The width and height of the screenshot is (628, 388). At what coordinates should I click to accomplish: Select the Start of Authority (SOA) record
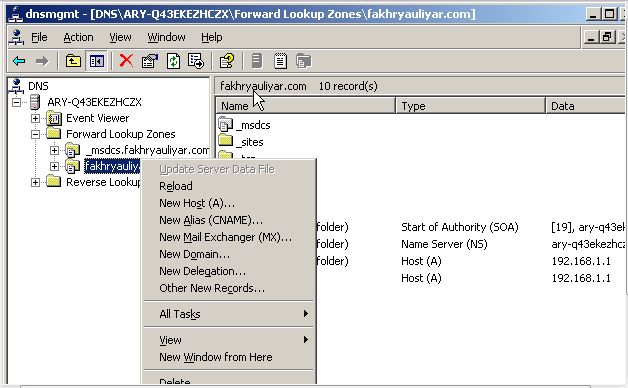click(x=460, y=227)
